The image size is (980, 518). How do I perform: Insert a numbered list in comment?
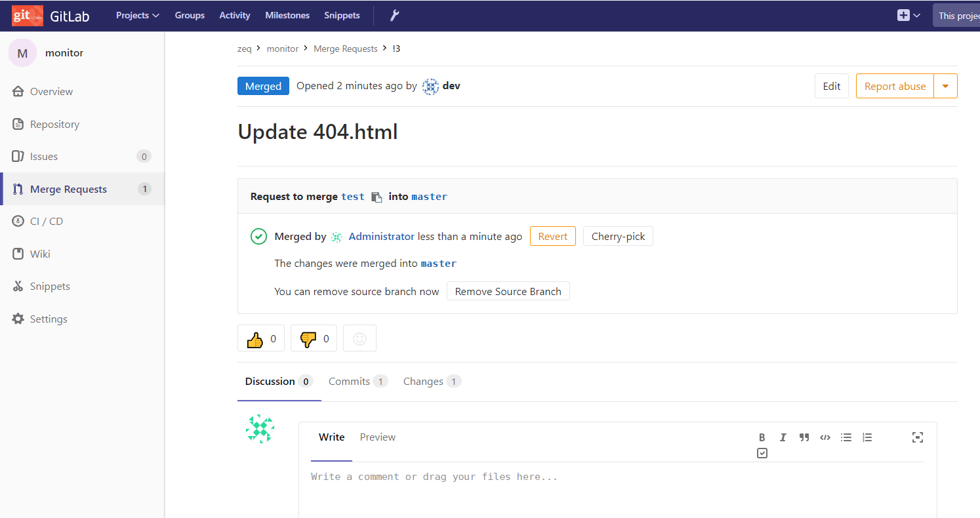[x=867, y=437]
